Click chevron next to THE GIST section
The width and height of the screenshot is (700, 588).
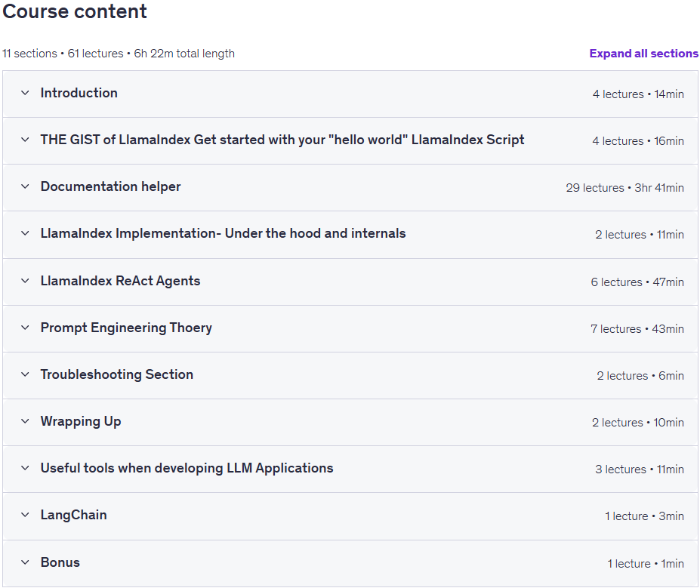25,140
